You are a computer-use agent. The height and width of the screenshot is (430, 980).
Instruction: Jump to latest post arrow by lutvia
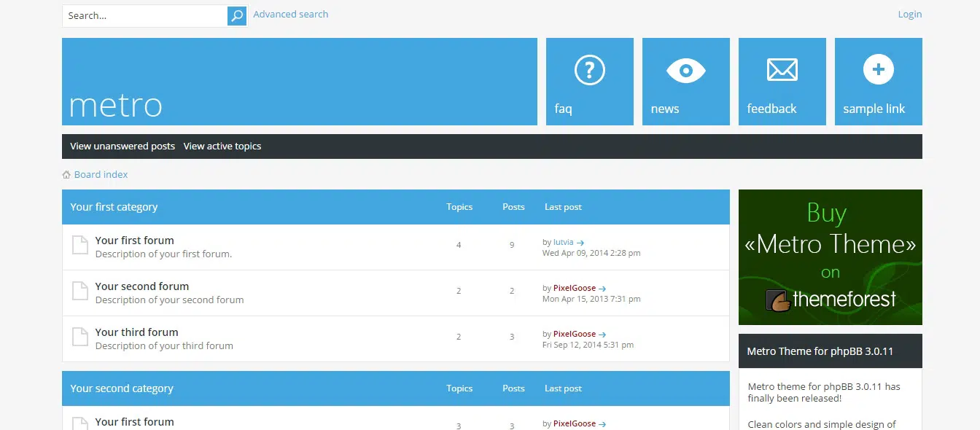pyautogui.click(x=580, y=243)
